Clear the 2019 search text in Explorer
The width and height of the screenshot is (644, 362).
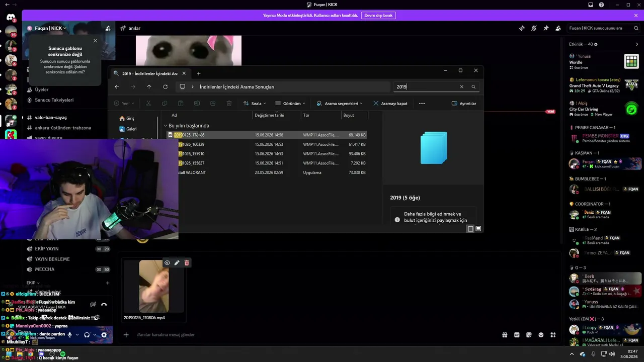pyautogui.click(x=461, y=87)
